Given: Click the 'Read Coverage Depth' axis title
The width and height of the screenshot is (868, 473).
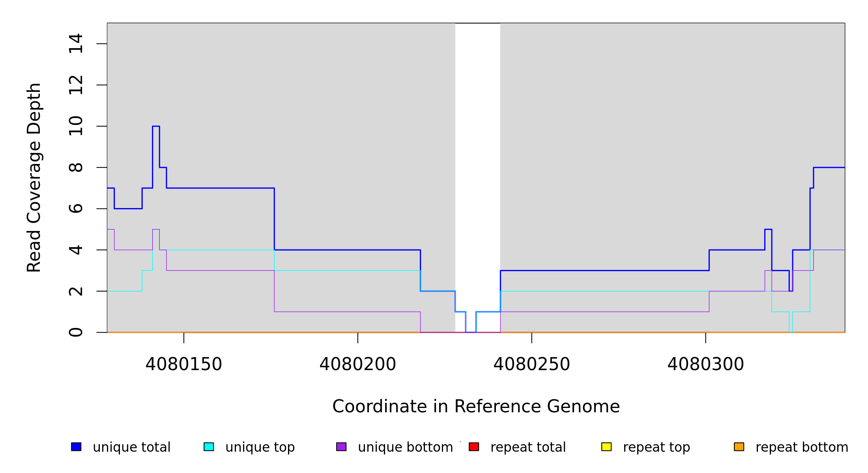Looking at the screenshot, I should [x=34, y=177].
